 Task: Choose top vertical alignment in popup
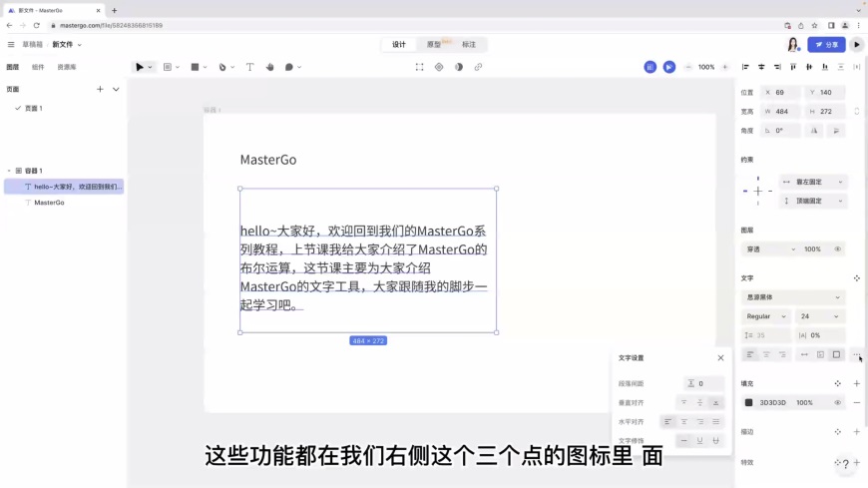tap(683, 403)
